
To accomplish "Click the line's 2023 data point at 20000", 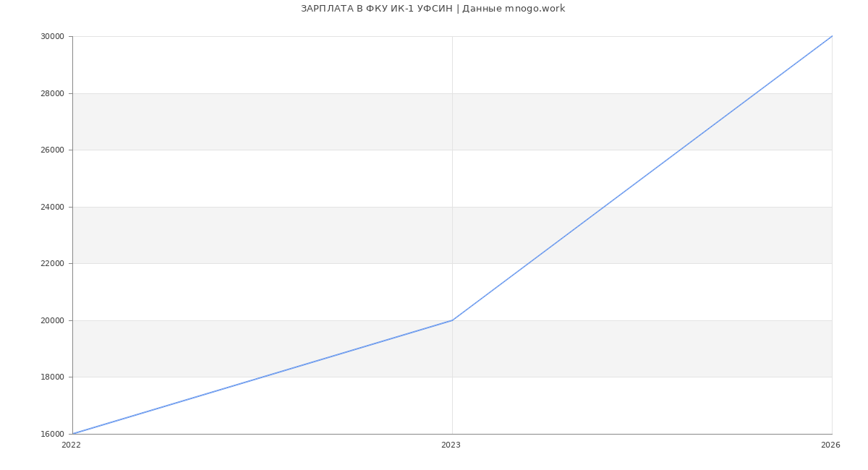I will pos(452,320).
